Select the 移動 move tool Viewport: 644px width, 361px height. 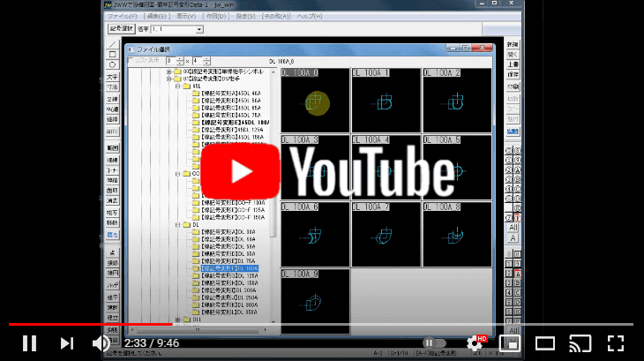click(x=112, y=222)
